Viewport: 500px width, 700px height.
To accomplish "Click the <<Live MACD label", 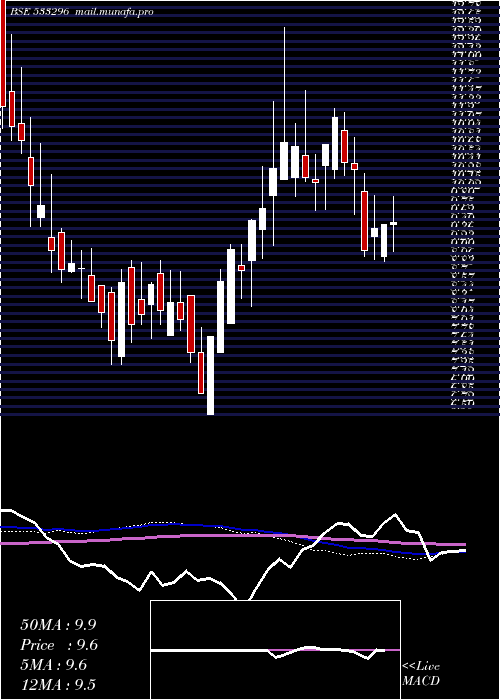I will tap(421, 674).
